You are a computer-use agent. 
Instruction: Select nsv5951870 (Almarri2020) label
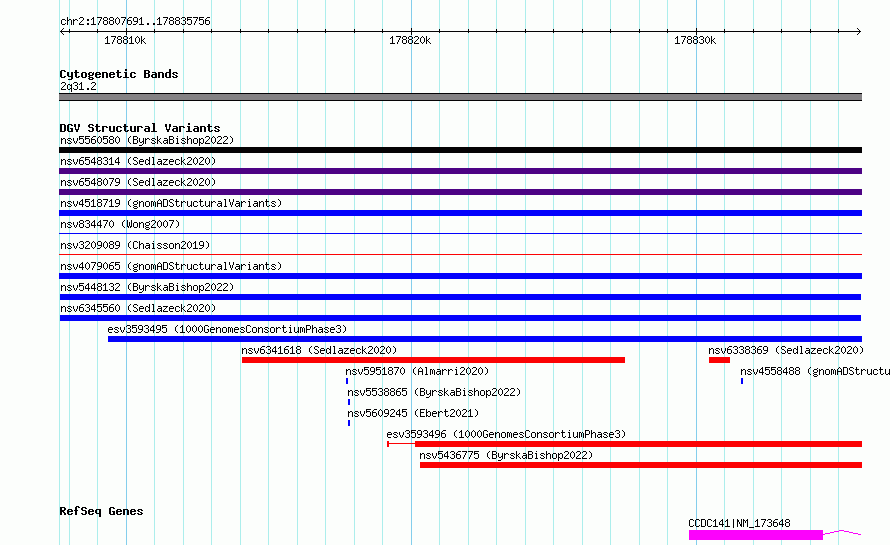point(417,371)
